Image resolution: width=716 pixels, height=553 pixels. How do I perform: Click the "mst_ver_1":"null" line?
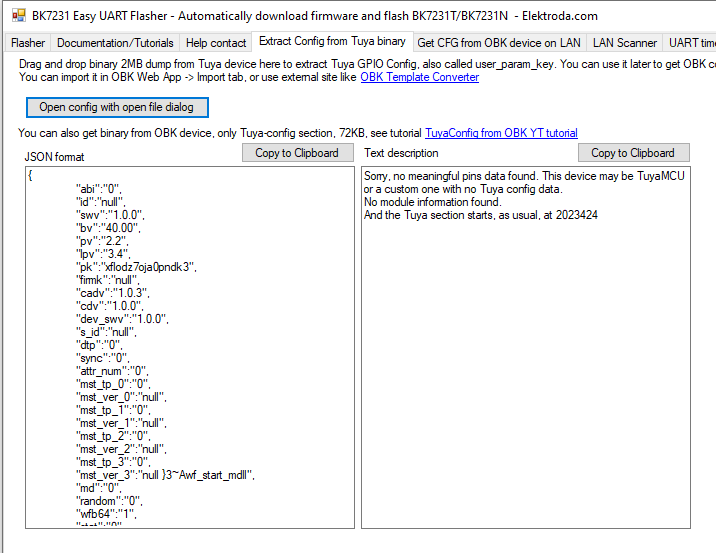click(x=121, y=423)
